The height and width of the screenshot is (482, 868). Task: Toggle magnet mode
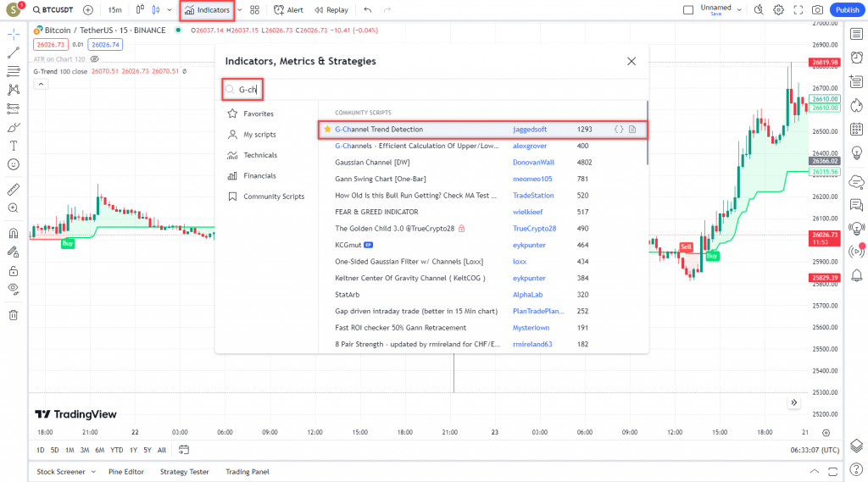[14, 233]
